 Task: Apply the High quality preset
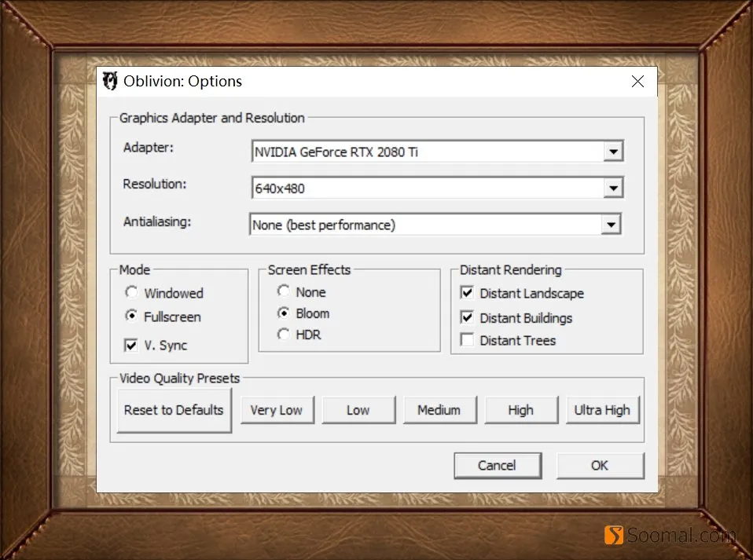tap(521, 410)
